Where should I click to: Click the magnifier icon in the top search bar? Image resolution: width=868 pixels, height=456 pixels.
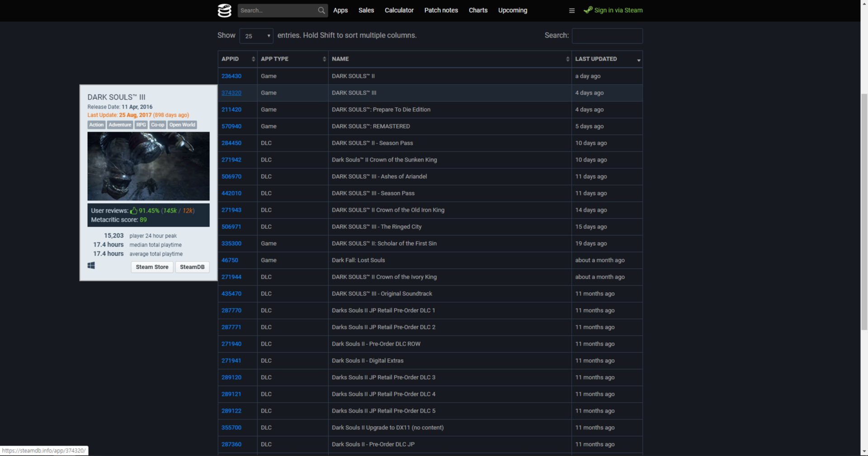click(321, 10)
